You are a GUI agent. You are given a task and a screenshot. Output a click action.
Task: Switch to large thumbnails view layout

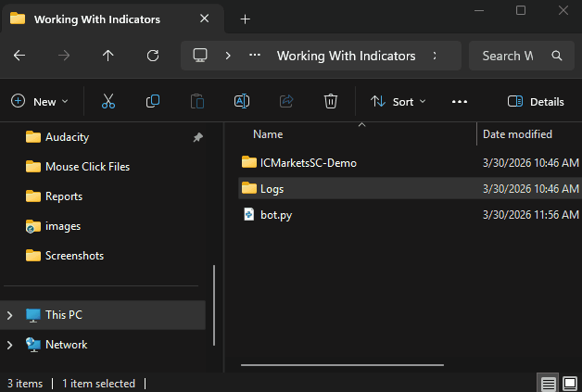(569, 384)
